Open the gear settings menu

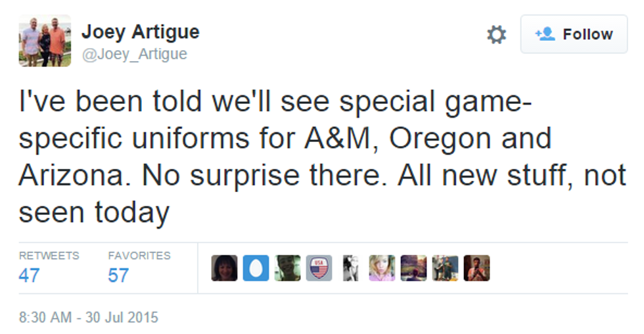coord(496,34)
